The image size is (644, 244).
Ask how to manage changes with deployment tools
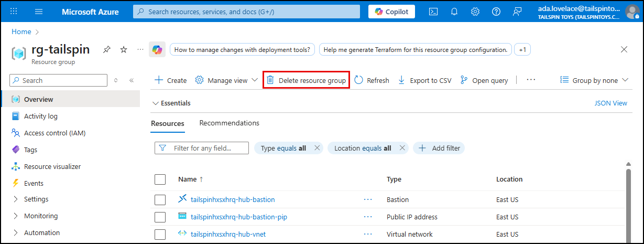click(x=242, y=50)
